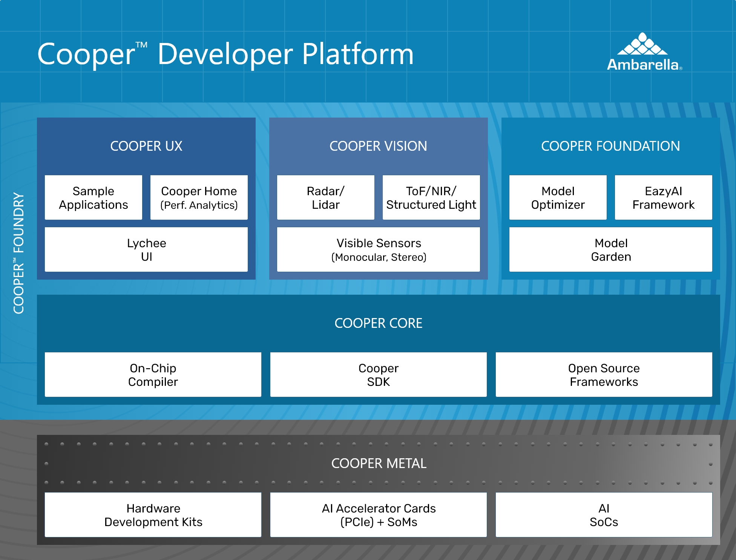Click the vertical COOPER FOUNDRY label
736x560 pixels.
pyautogui.click(x=18, y=253)
